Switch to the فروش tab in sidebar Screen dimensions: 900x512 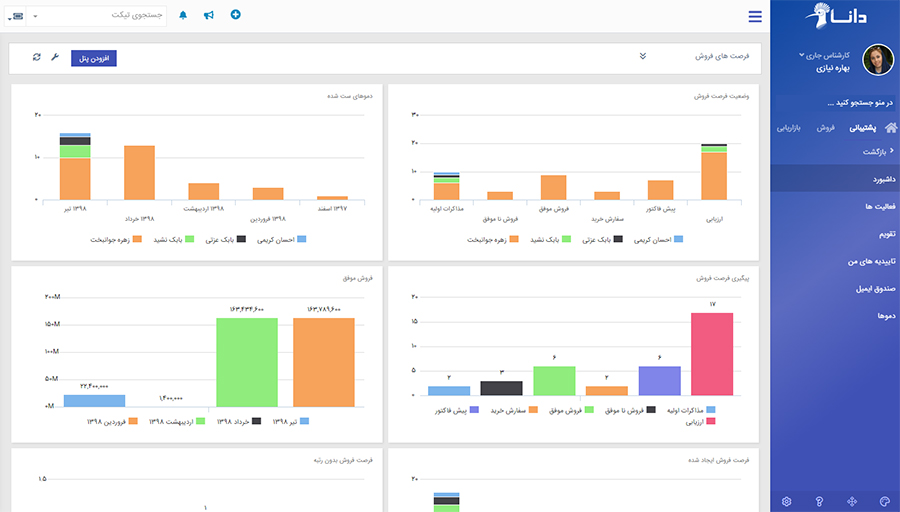pos(825,128)
